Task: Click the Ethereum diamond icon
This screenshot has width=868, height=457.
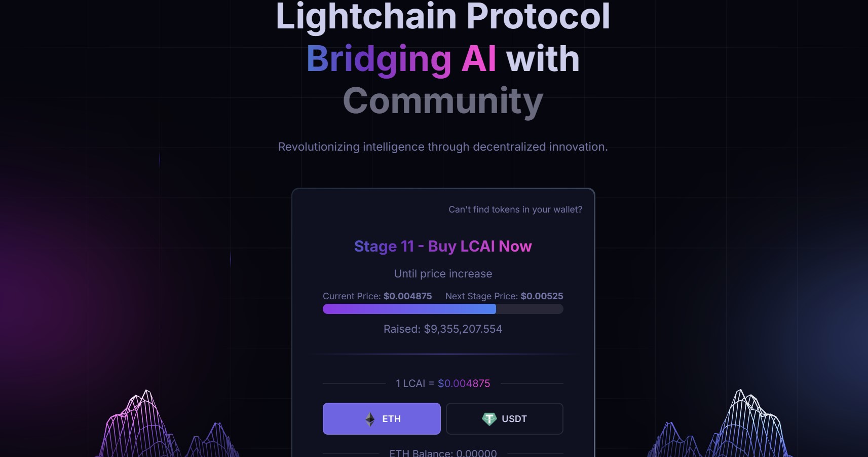Action: pyautogui.click(x=370, y=419)
